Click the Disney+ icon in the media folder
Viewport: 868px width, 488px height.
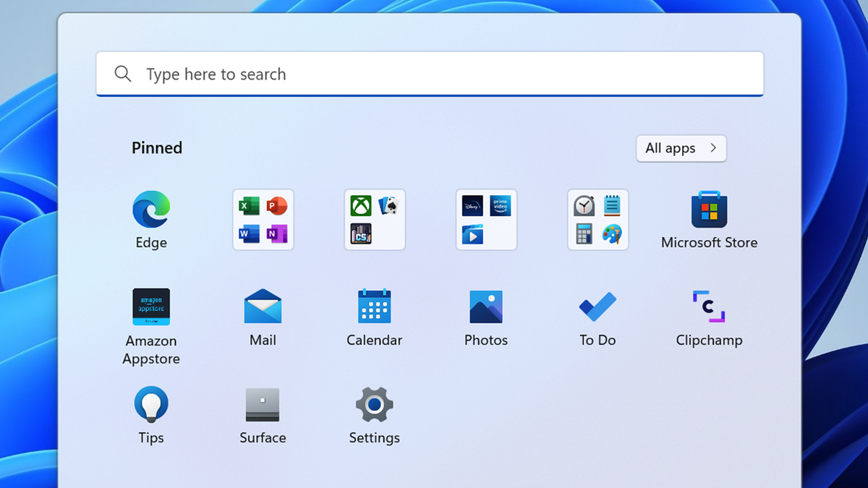coord(472,207)
